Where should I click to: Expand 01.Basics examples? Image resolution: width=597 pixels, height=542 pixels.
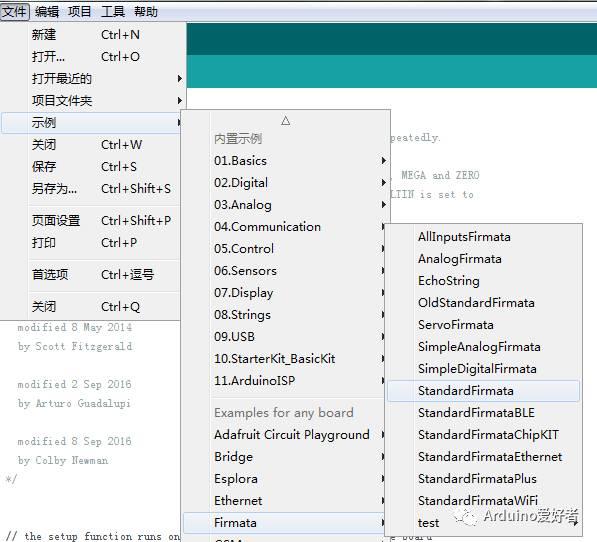[x=286, y=161]
